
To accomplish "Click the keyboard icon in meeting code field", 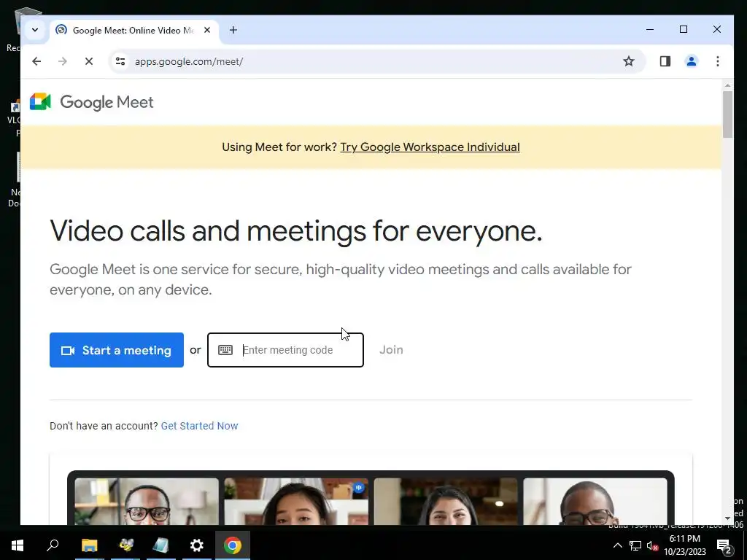I will pos(225,350).
